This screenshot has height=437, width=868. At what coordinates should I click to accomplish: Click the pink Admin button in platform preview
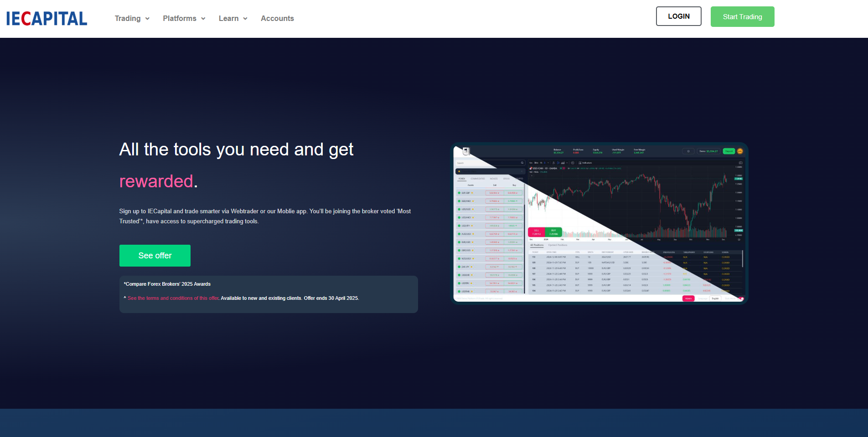(x=688, y=298)
